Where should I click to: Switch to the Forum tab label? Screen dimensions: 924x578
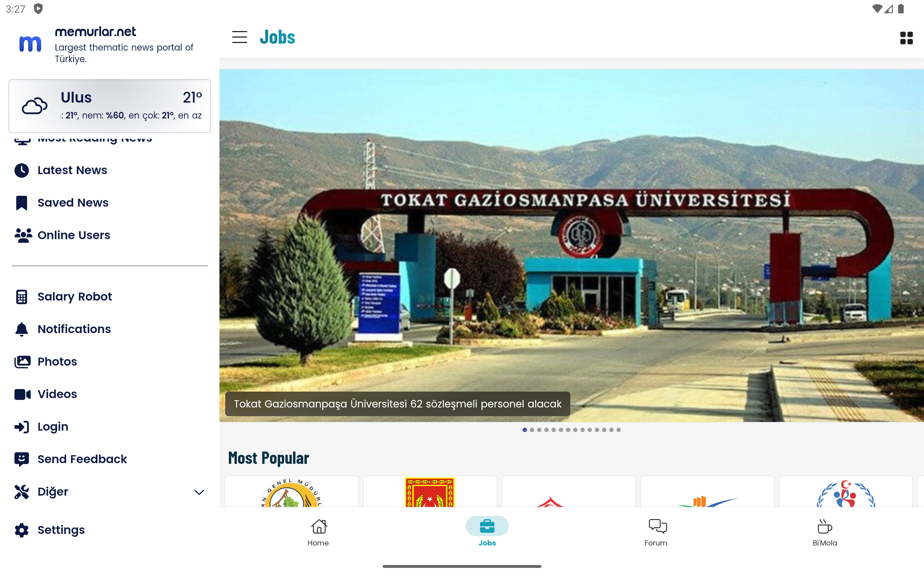655,543
